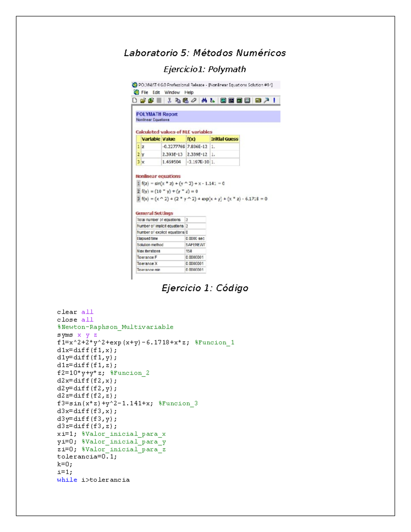Click the blue exclamation mark icon

tap(274, 100)
